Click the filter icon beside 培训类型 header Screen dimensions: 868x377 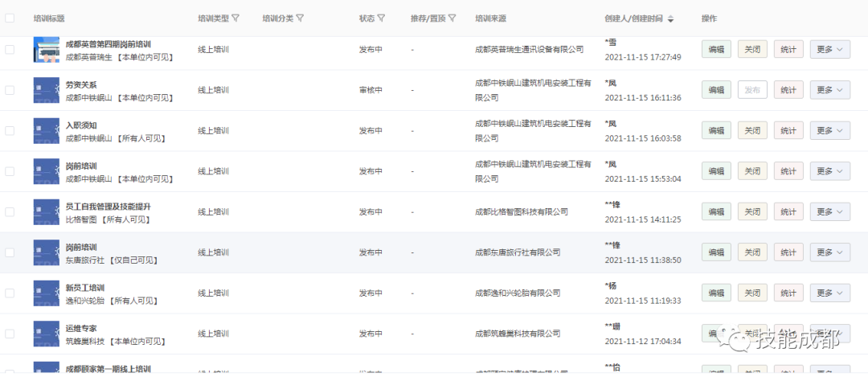pos(235,18)
